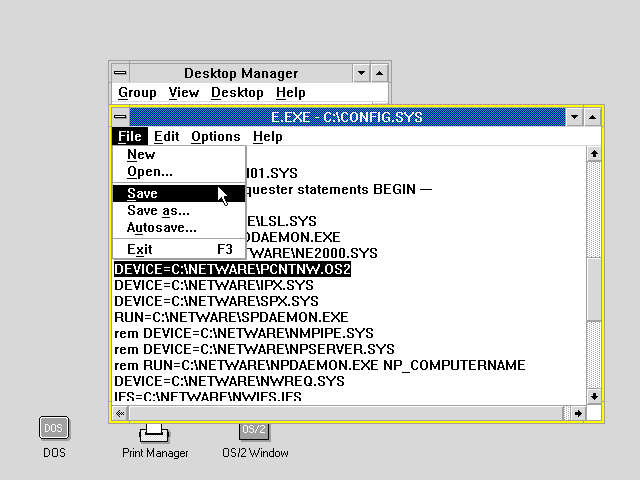
Task: Minimize the E.EXE editor window
Action: point(574,118)
